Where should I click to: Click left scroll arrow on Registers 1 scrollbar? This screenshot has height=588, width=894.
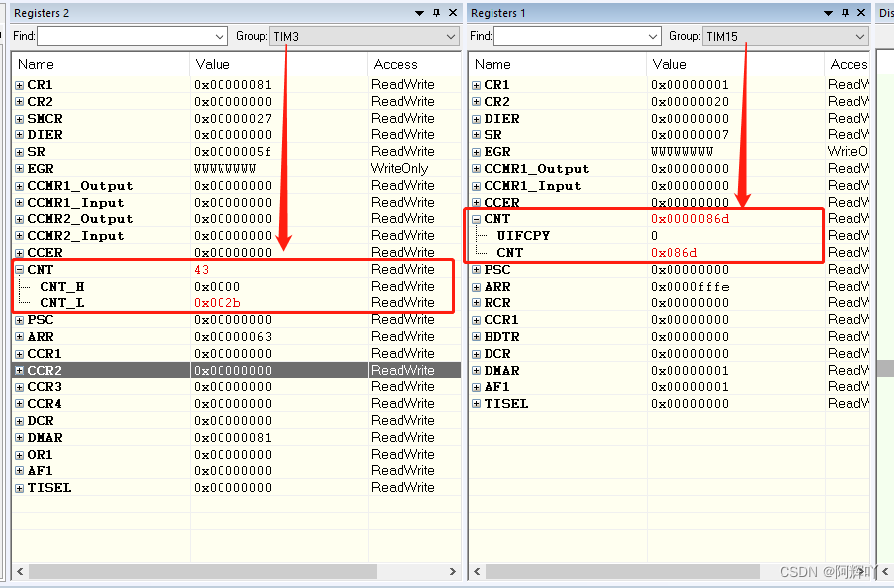(477, 571)
